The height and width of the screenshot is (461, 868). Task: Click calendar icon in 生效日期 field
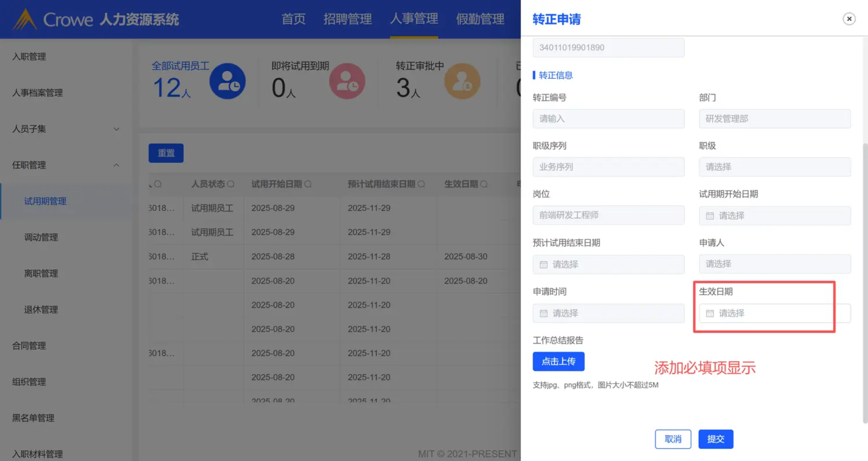[x=710, y=313]
